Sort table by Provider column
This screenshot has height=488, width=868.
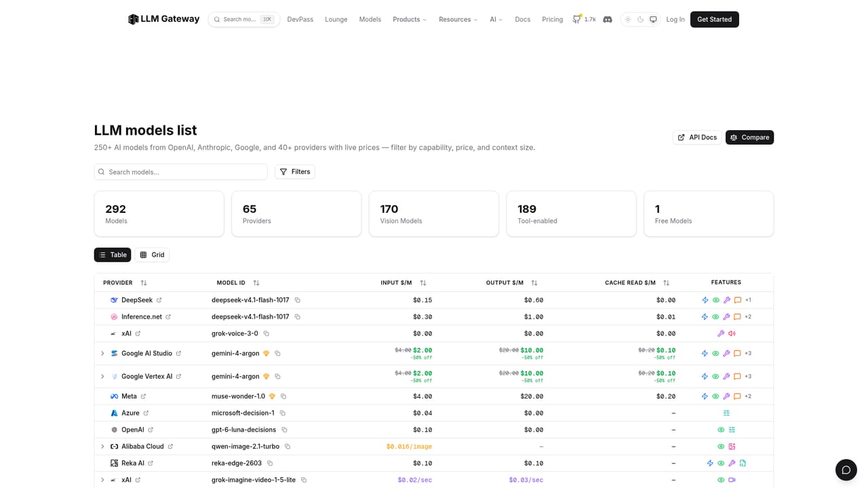[x=144, y=283]
